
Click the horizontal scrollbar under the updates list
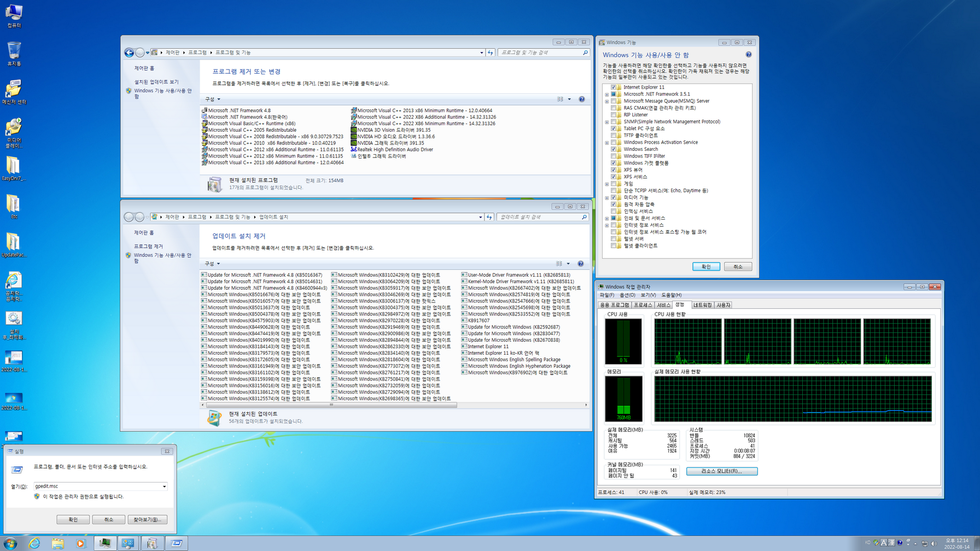[394, 405]
